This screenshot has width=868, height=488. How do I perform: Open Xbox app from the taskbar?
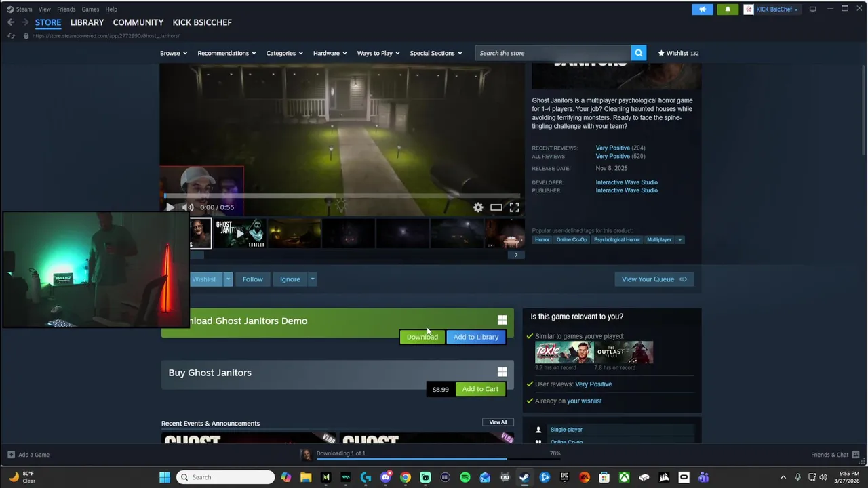pyautogui.click(x=624, y=477)
